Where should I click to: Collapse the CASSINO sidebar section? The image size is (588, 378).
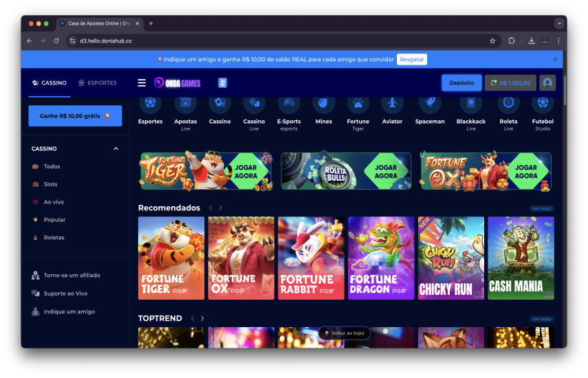pos(116,148)
